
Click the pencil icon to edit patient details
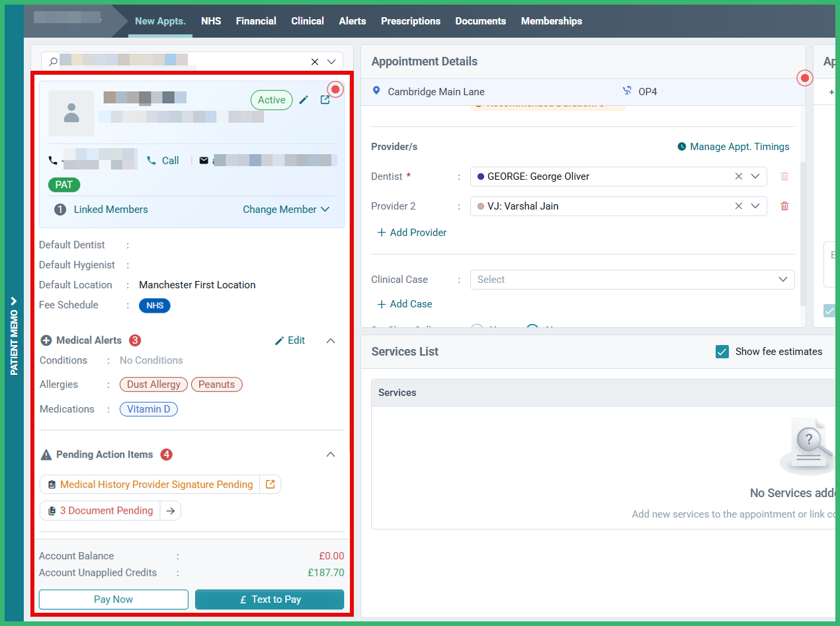(304, 100)
